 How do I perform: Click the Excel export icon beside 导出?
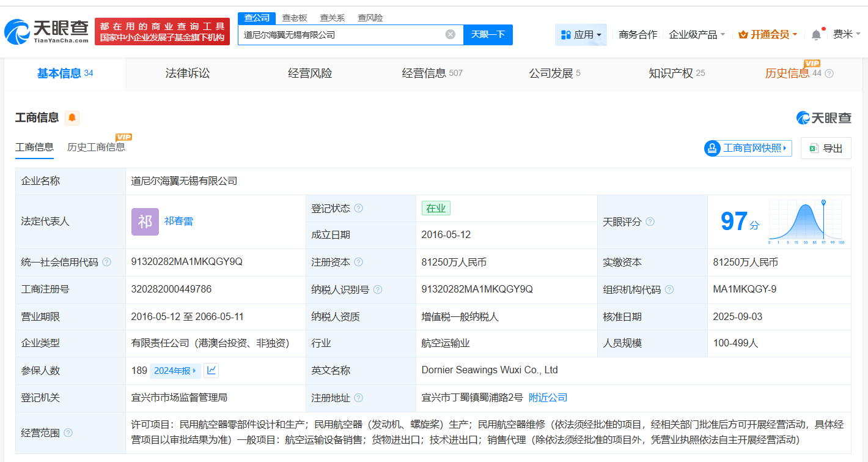coord(813,148)
